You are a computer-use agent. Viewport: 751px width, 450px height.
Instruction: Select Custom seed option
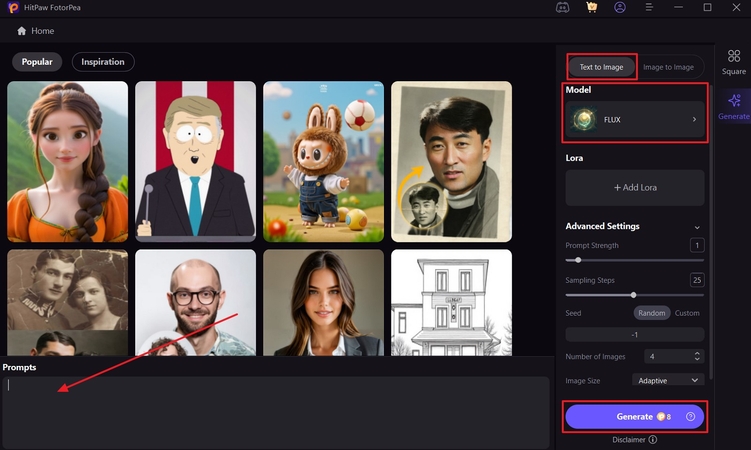click(687, 313)
